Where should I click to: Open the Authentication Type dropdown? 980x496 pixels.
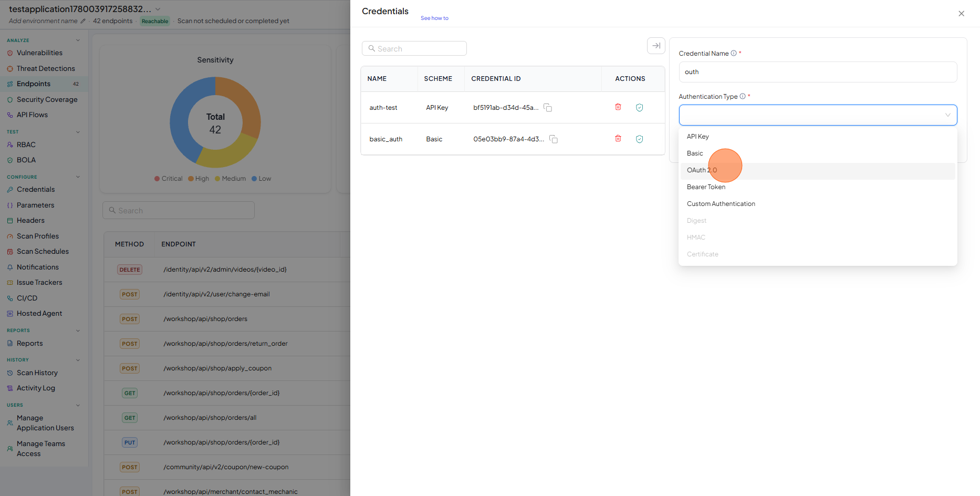818,115
